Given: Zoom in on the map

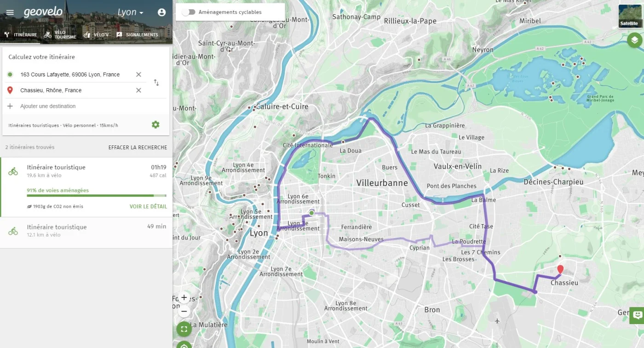Looking at the screenshot, I should [184, 297].
